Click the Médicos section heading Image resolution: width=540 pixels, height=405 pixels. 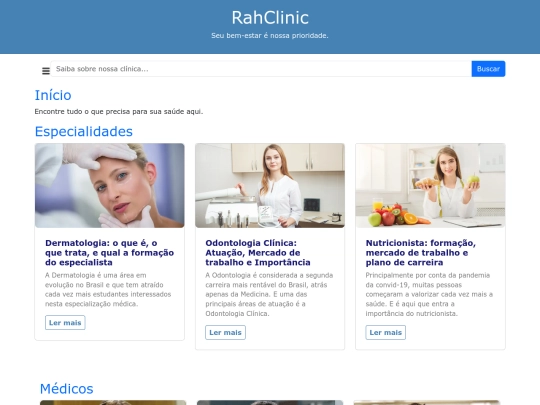tap(66, 389)
